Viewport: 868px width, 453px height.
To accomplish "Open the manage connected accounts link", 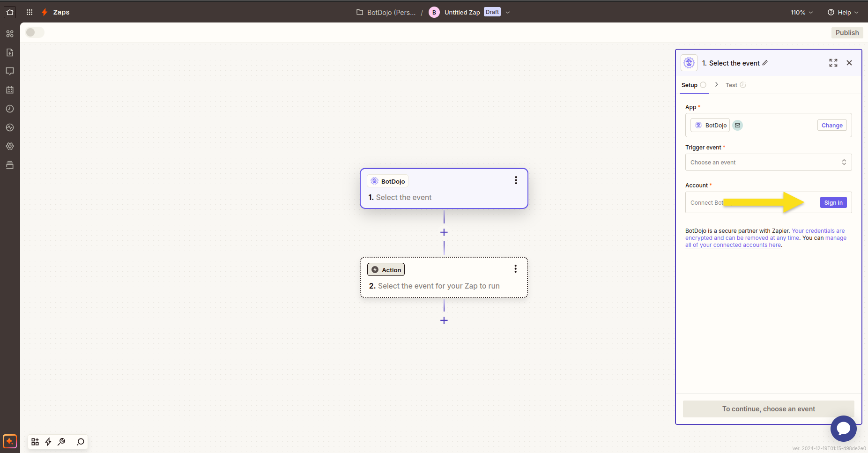I will tap(766, 241).
